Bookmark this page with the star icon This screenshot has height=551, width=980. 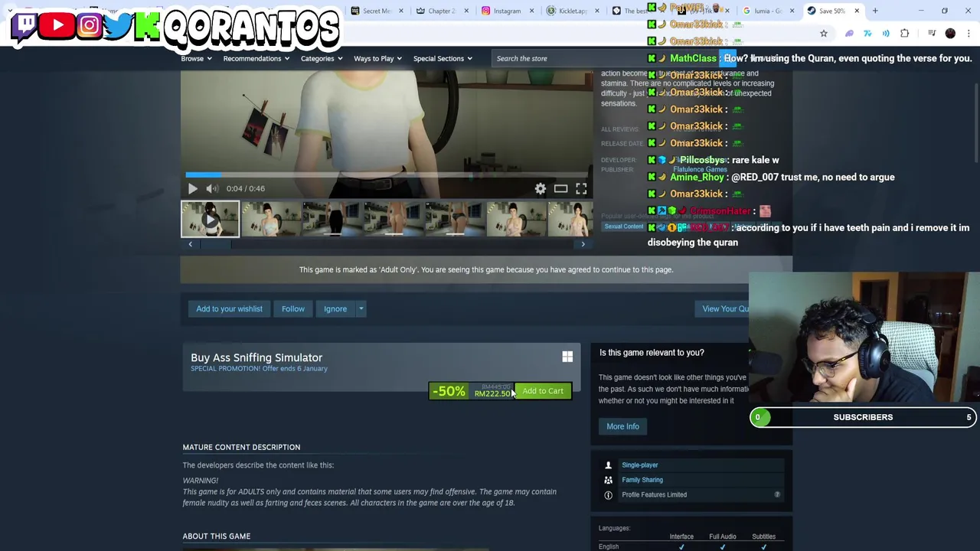(824, 34)
